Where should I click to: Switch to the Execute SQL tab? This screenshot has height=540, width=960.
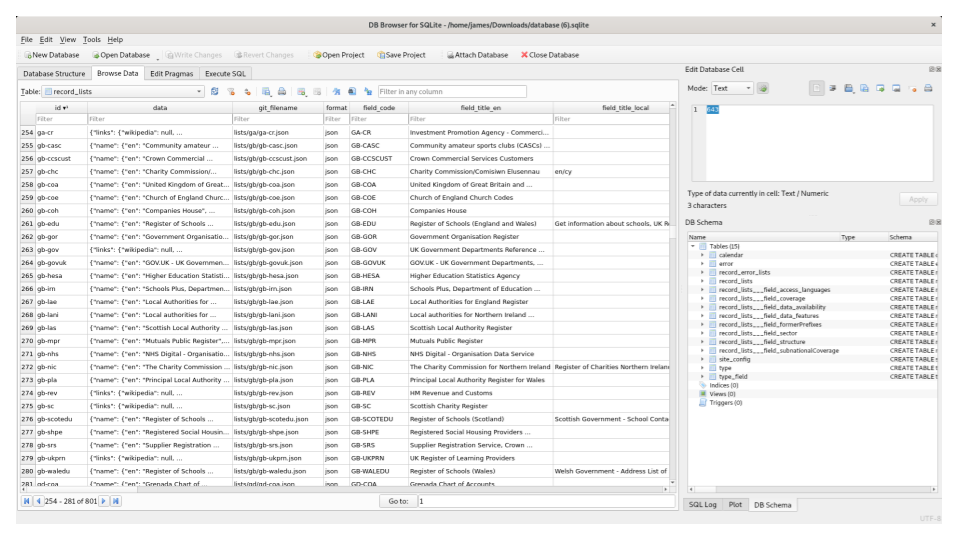(x=225, y=73)
